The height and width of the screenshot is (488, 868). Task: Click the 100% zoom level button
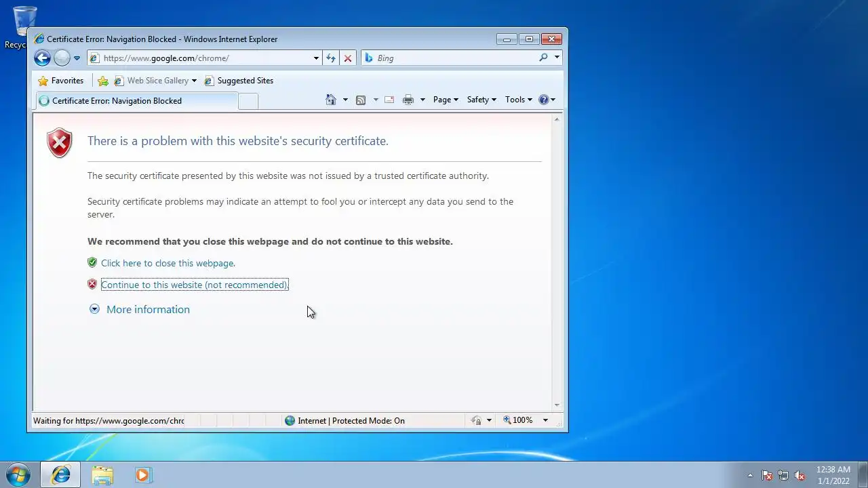pyautogui.click(x=518, y=421)
